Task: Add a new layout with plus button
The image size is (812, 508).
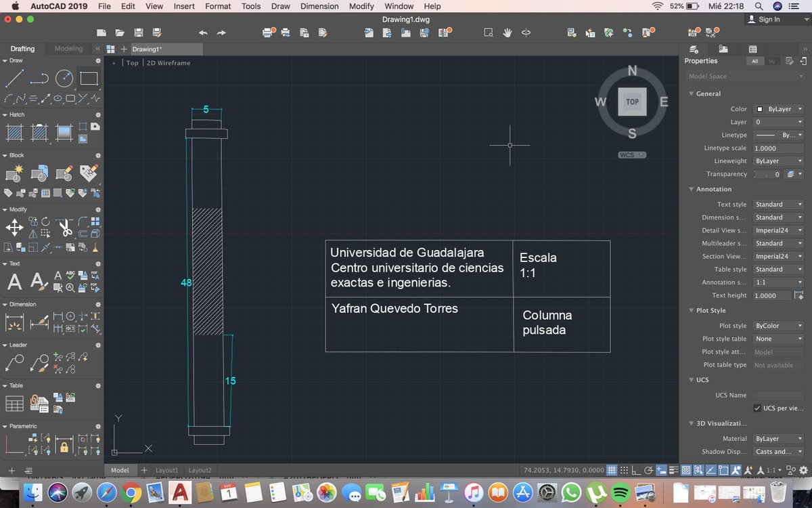Action: coord(143,470)
